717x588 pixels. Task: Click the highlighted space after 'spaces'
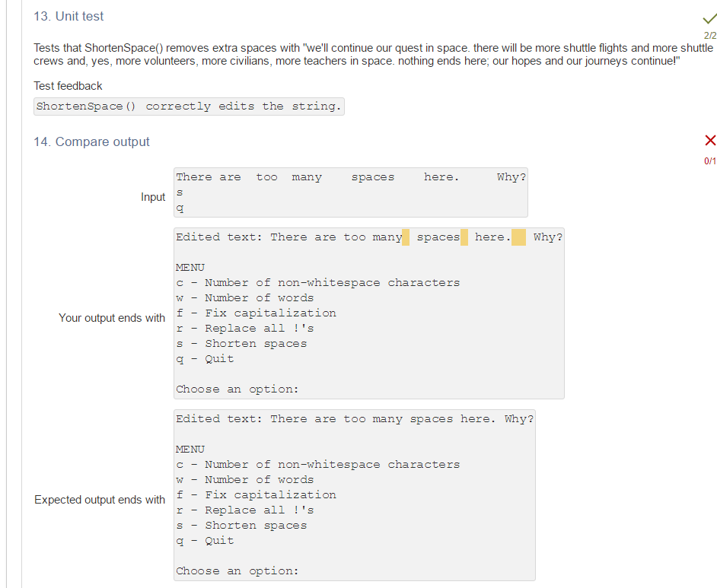click(464, 237)
